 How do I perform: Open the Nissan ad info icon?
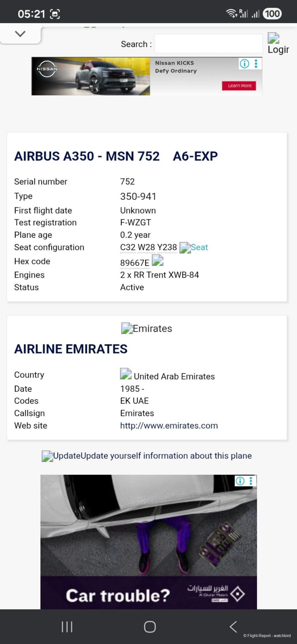(x=244, y=64)
